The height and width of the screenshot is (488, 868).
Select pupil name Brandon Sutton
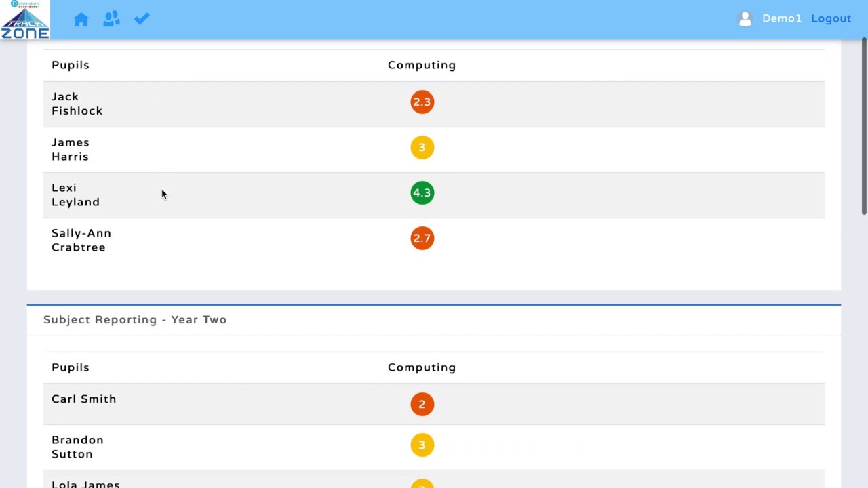pos(77,447)
